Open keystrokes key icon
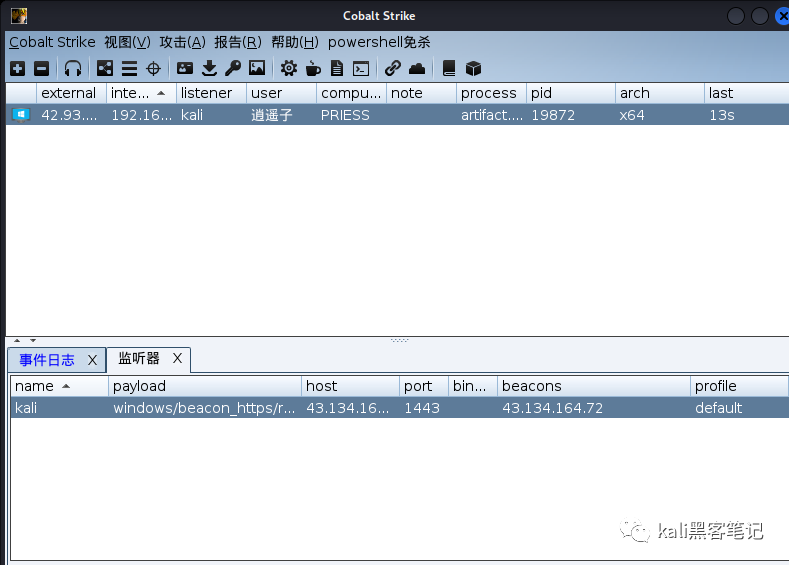The width and height of the screenshot is (789, 565). point(233,68)
